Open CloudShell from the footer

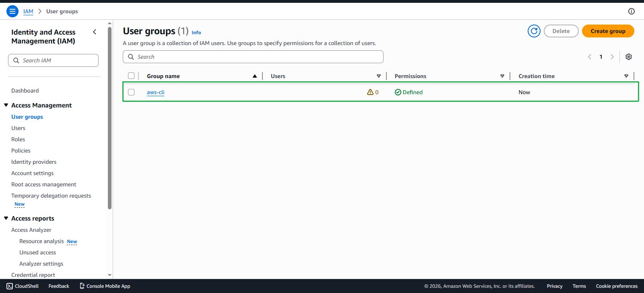[x=23, y=286]
